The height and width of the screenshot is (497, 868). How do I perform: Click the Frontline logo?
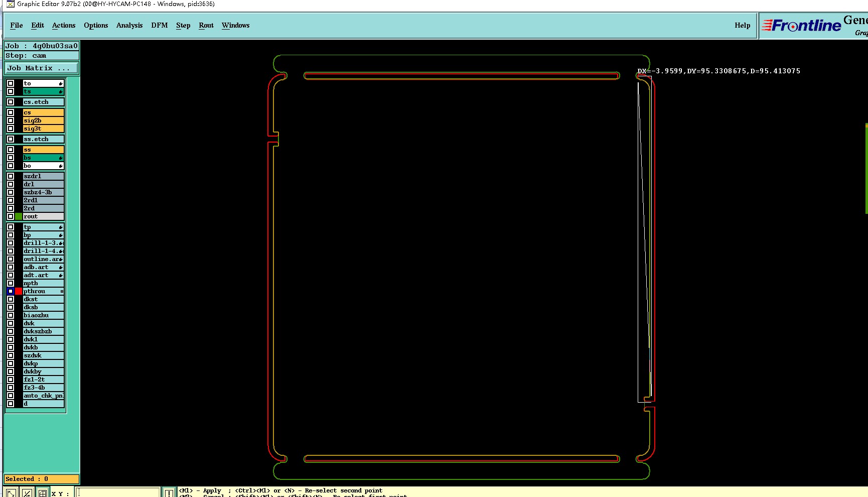coord(801,25)
